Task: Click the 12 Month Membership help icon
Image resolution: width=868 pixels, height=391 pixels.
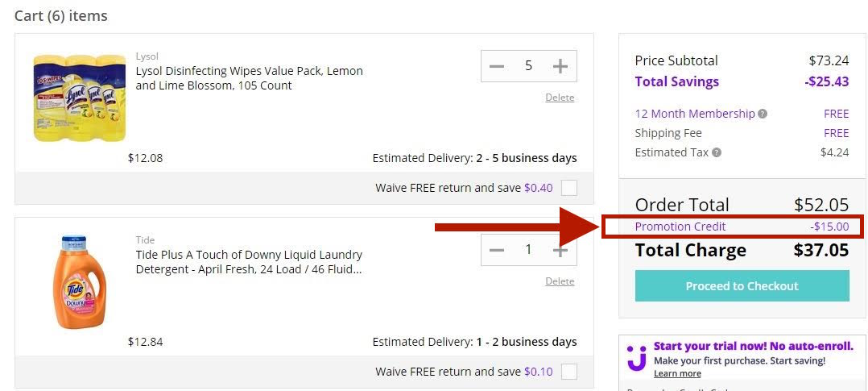Action: (763, 114)
